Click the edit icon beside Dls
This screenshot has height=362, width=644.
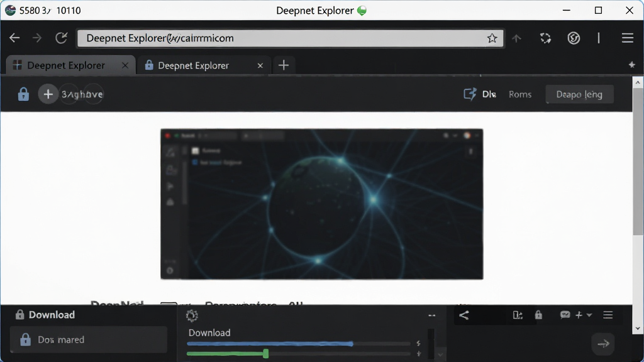[470, 94]
